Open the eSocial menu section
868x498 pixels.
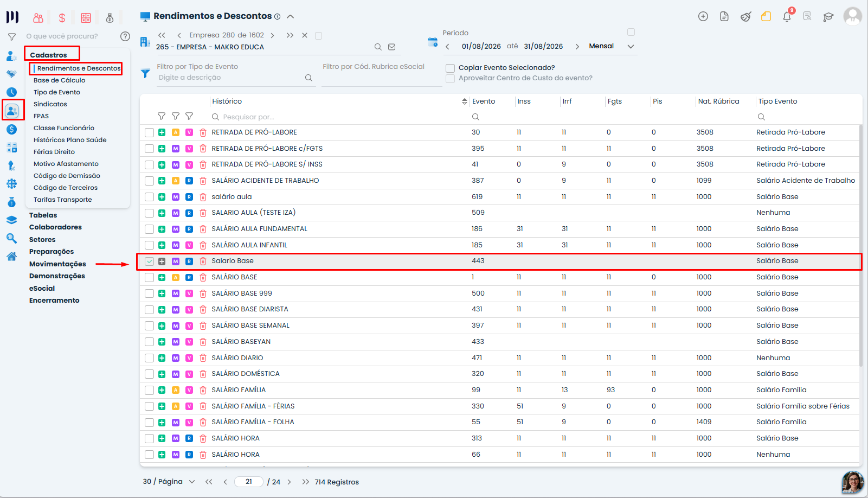[x=42, y=289]
